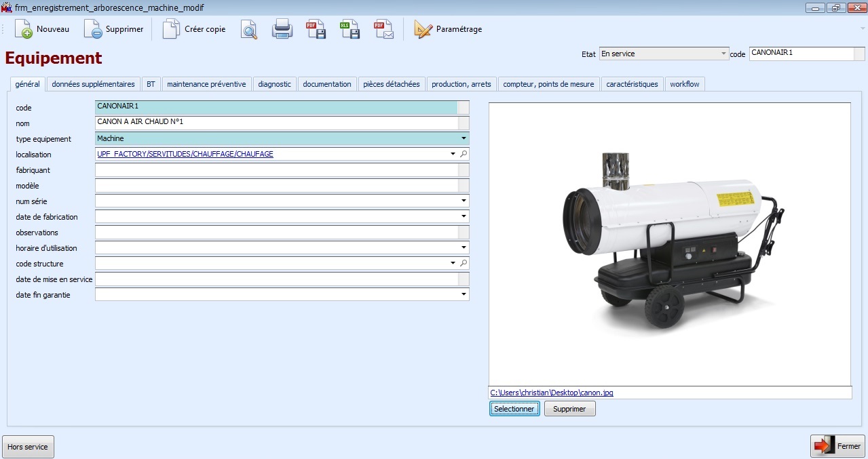Expand the Etat dropdown

pos(723,54)
